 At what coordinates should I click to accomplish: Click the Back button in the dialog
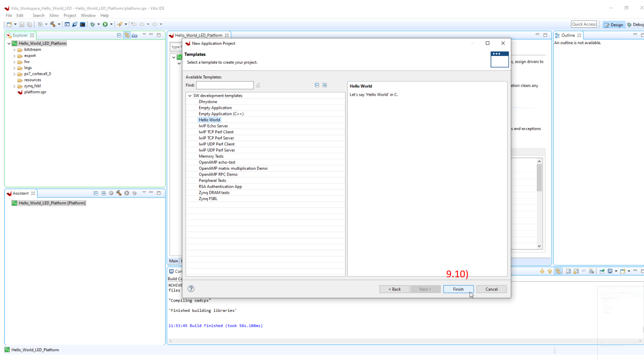(x=395, y=289)
